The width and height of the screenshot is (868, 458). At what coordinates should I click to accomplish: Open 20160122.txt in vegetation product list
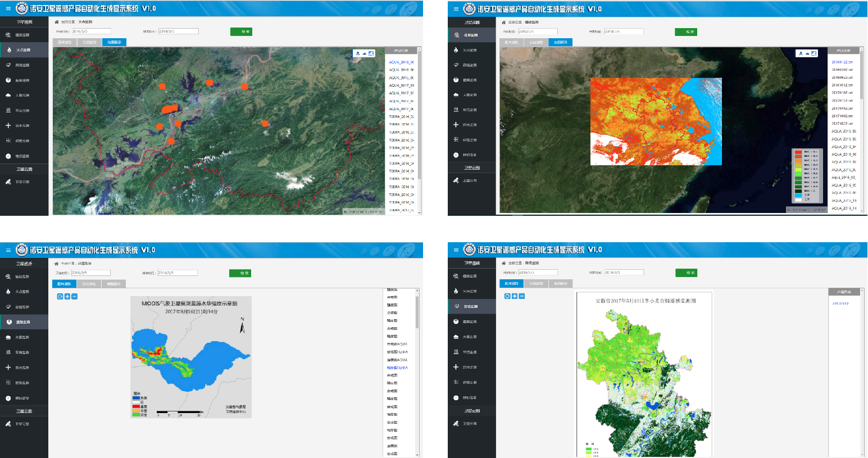[842, 62]
